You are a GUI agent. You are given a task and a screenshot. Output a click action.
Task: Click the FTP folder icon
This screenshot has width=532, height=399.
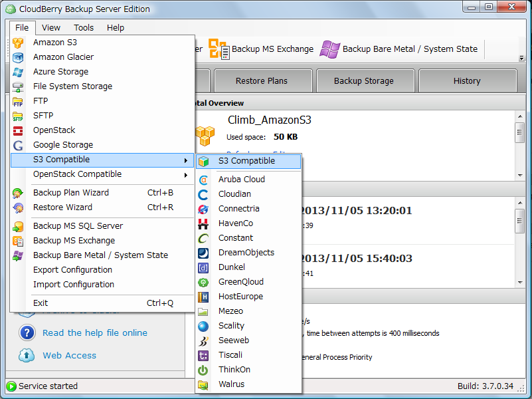click(18, 101)
